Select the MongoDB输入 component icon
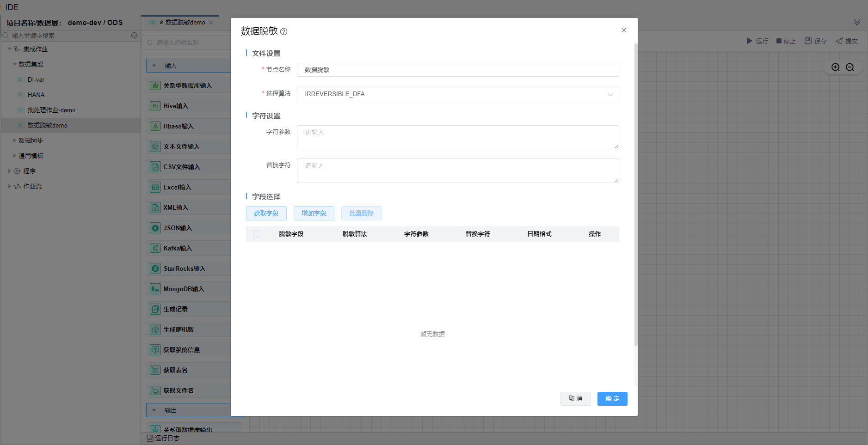This screenshot has height=445, width=868. pyautogui.click(x=155, y=289)
